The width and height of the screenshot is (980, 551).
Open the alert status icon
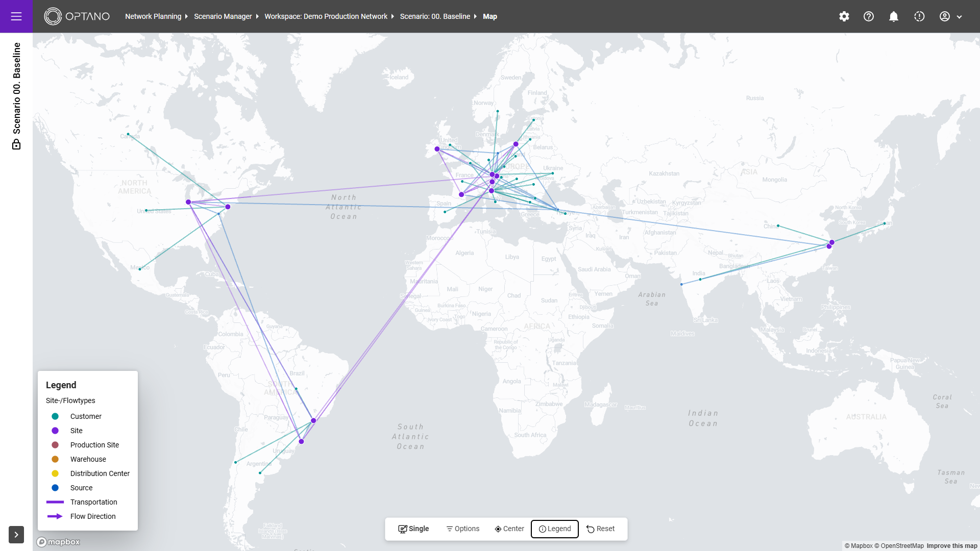[919, 16]
